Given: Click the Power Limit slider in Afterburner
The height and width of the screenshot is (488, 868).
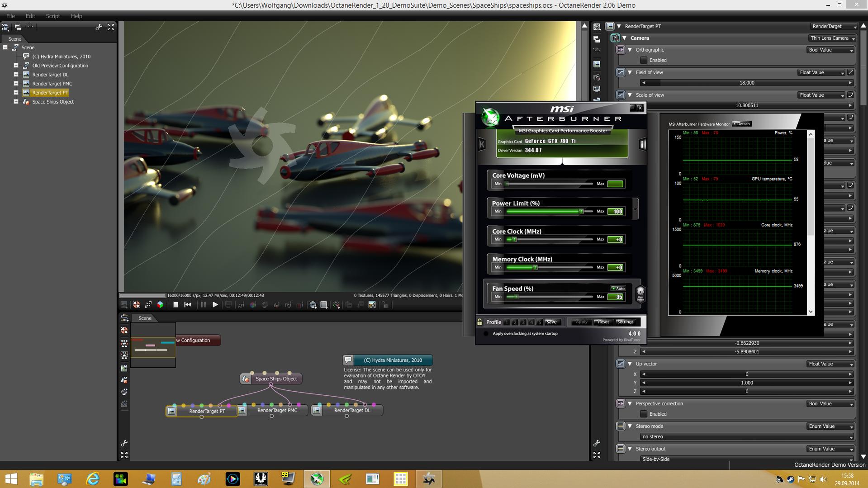Looking at the screenshot, I should (550, 211).
